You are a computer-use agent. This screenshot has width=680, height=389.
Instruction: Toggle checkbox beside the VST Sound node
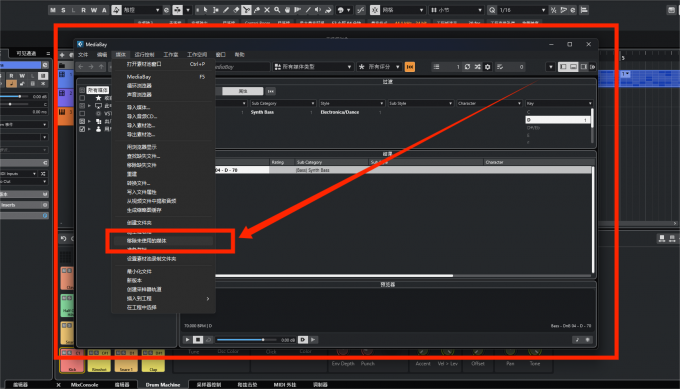82,114
